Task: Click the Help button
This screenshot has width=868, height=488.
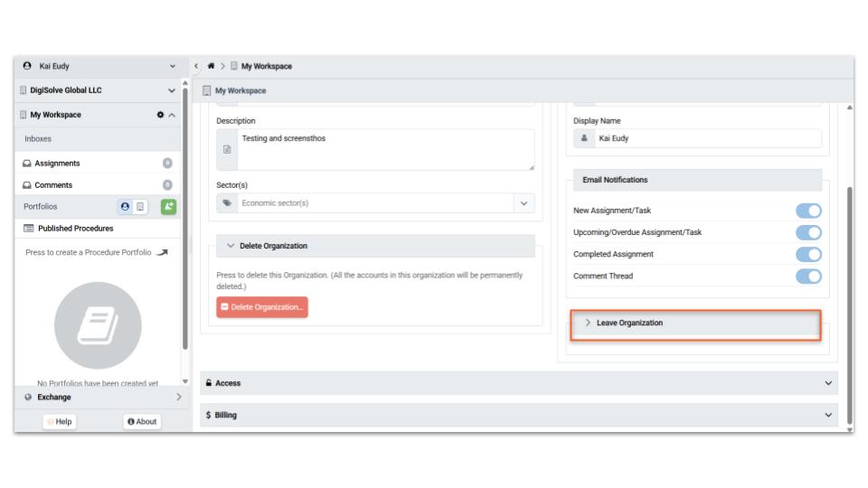Action: 60,421
